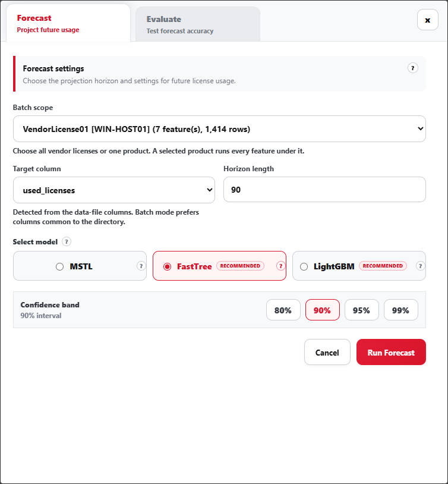Open the FastTree model help icon
Viewport: 448px width, 484px height.
[x=280, y=266]
